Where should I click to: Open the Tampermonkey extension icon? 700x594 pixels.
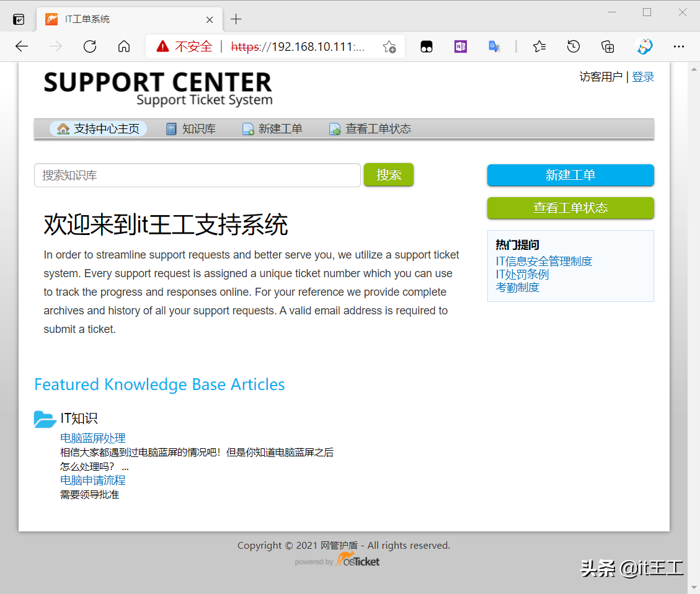[427, 47]
